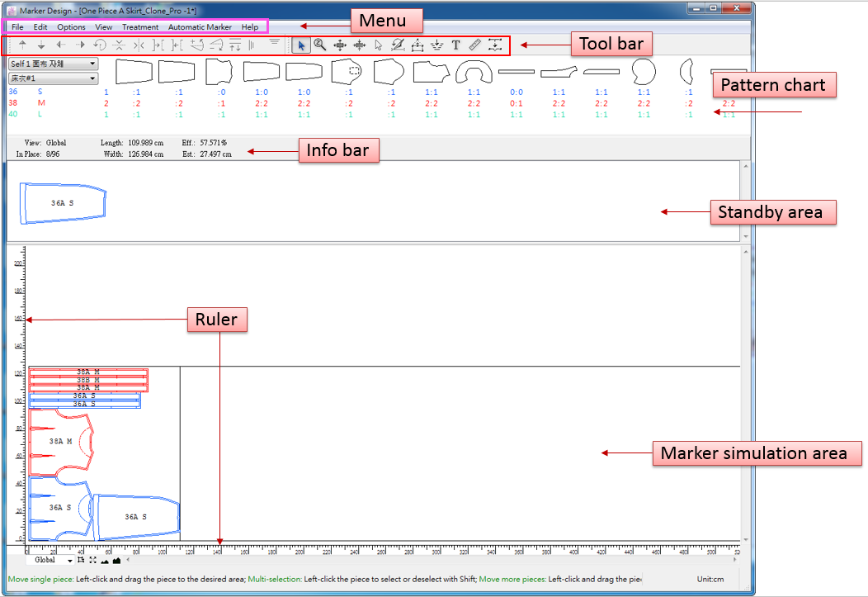Click the large mountain zoom-in icon
Screen dimensions: 868x597
tap(116, 560)
